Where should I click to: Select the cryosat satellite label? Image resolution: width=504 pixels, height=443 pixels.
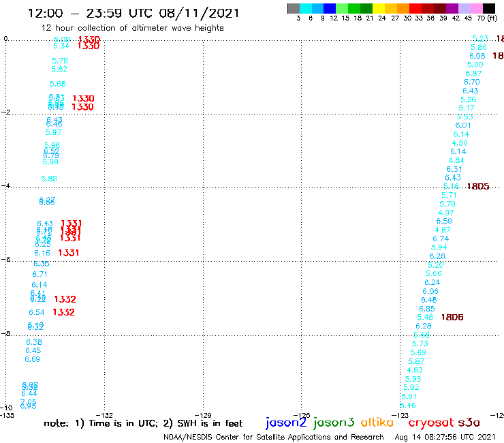click(x=430, y=423)
